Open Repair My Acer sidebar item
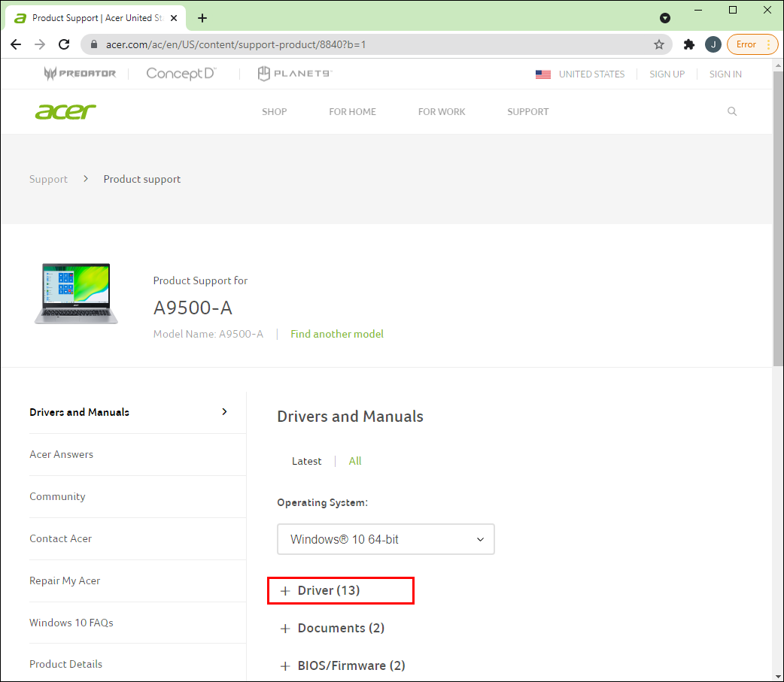This screenshot has width=784, height=682. pyautogui.click(x=65, y=580)
